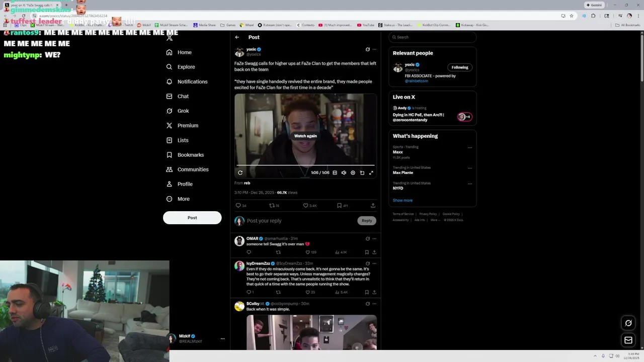Open more options on $Colby's reply

pyautogui.click(x=374, y=304)
